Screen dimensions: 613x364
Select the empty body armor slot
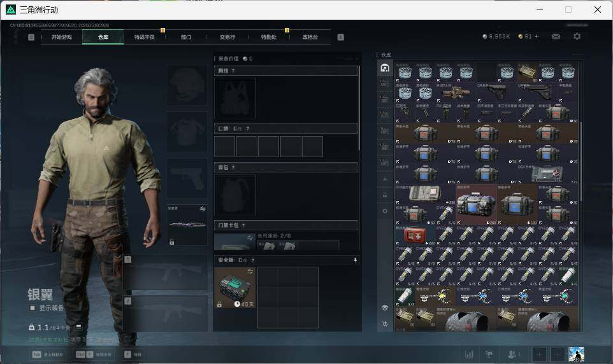click(187, 132)
